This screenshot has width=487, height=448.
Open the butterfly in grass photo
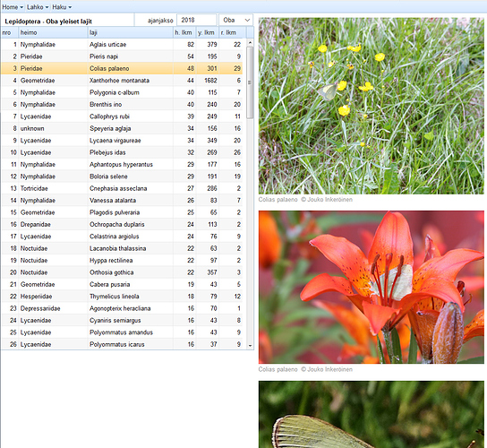click(372, 106)
